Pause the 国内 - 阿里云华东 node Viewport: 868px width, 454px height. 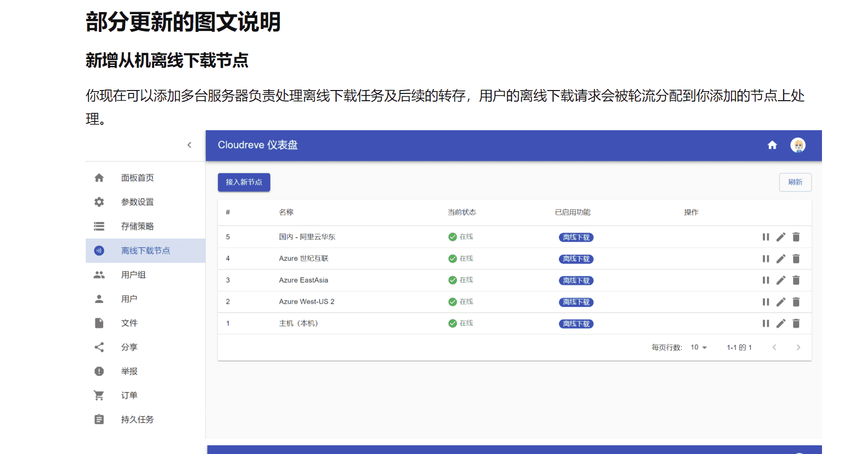[766, 237]
